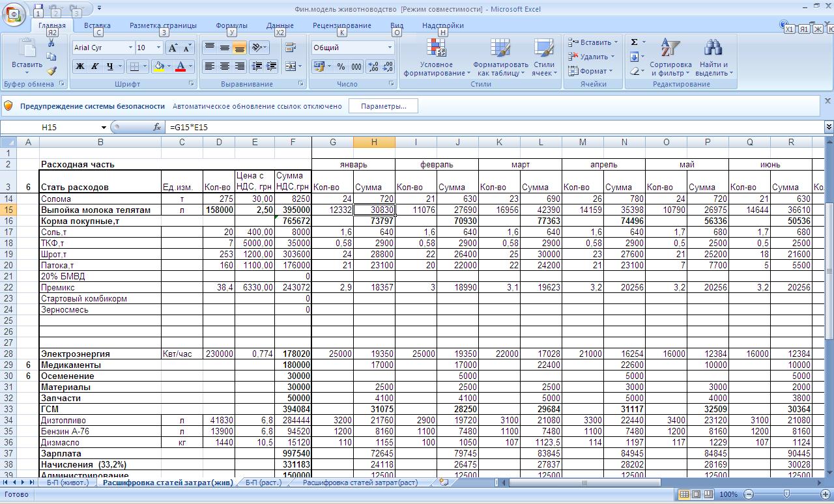
Task: Click the wrap text icon
Action: [x=291, y=48]
